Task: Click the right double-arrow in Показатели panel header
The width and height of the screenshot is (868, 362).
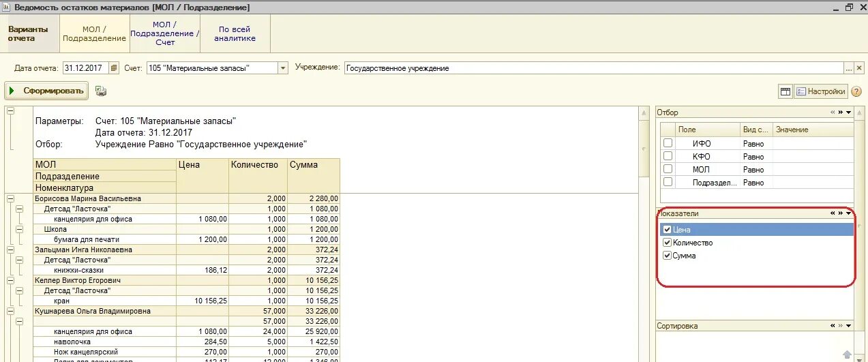Action: pos(841,213)
